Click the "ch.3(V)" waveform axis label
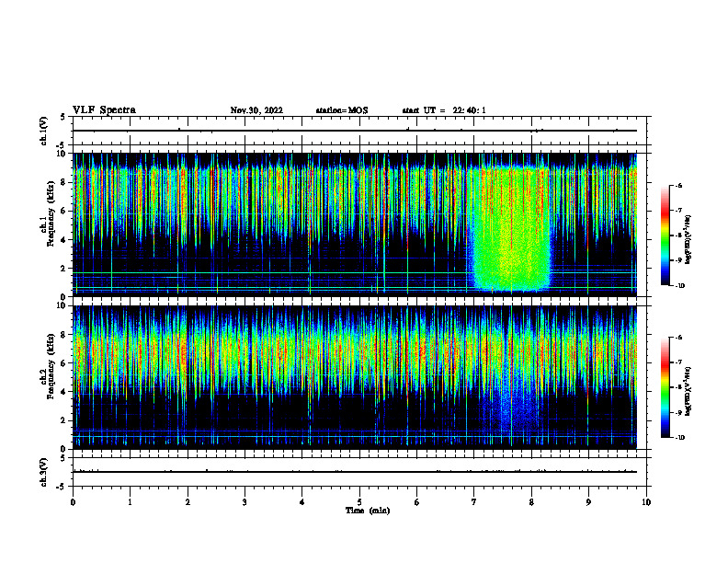This screenshot has width=728, height=563. coord(44,472)
